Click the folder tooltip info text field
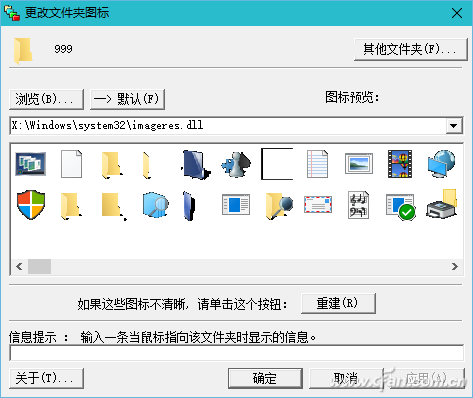Viewport: 473px width, 398px height. [x=237, y=353]
